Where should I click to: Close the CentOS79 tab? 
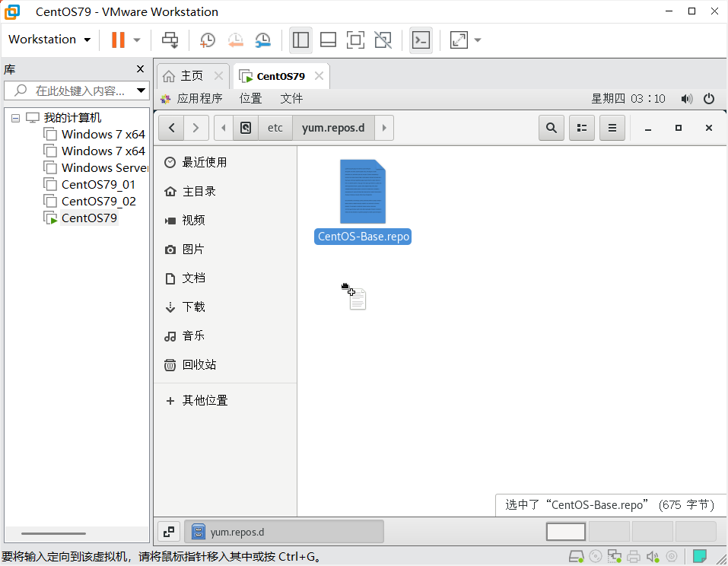pos(319,75)
